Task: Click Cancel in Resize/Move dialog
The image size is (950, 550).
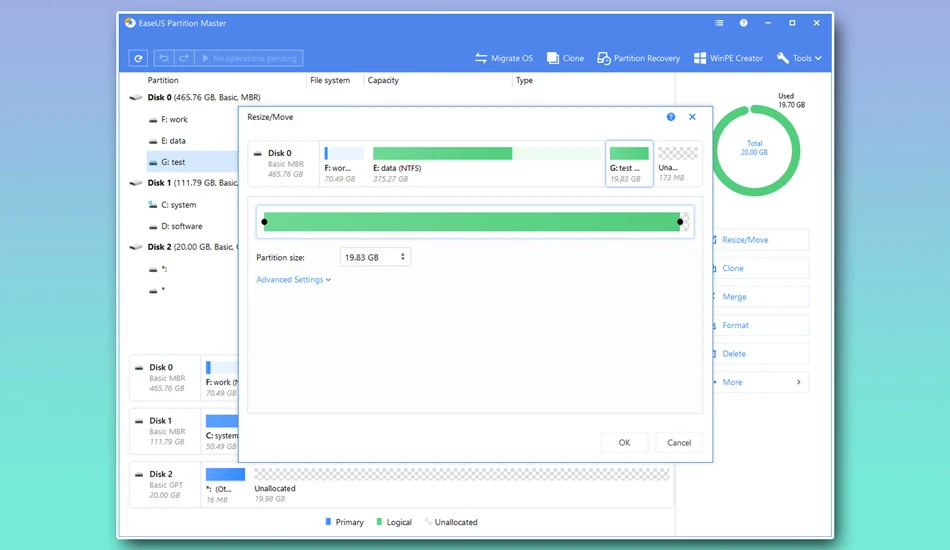Action: [x=679, y=443]
